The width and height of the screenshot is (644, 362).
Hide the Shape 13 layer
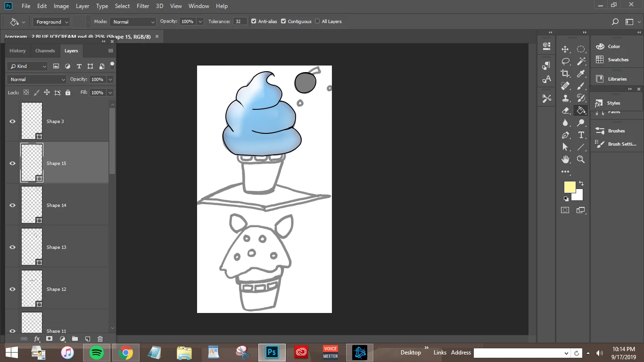click(x=13, y=247)
